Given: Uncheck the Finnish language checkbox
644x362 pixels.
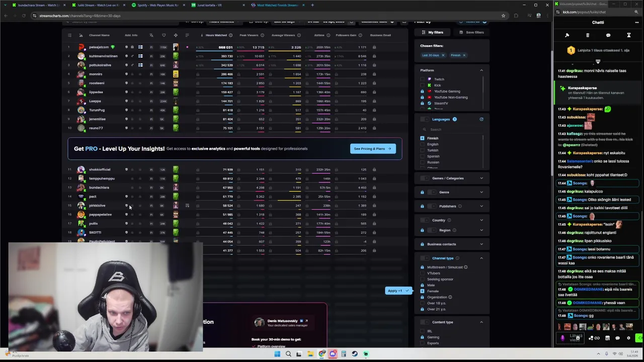Looking at the screenshot, I should coord(422,138).
